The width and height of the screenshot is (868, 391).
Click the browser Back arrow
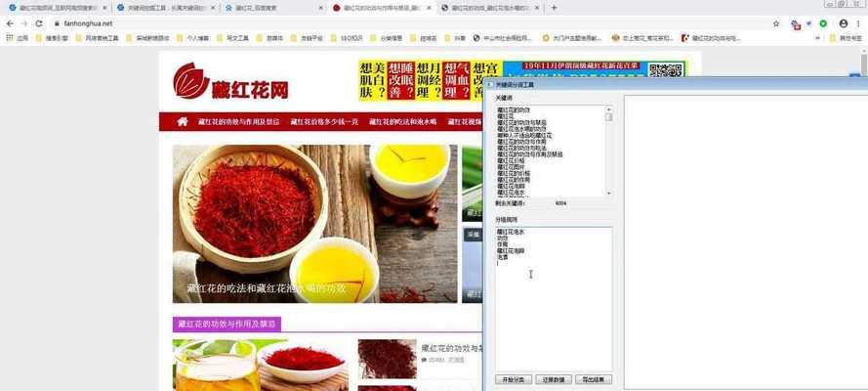click(10, 23)
